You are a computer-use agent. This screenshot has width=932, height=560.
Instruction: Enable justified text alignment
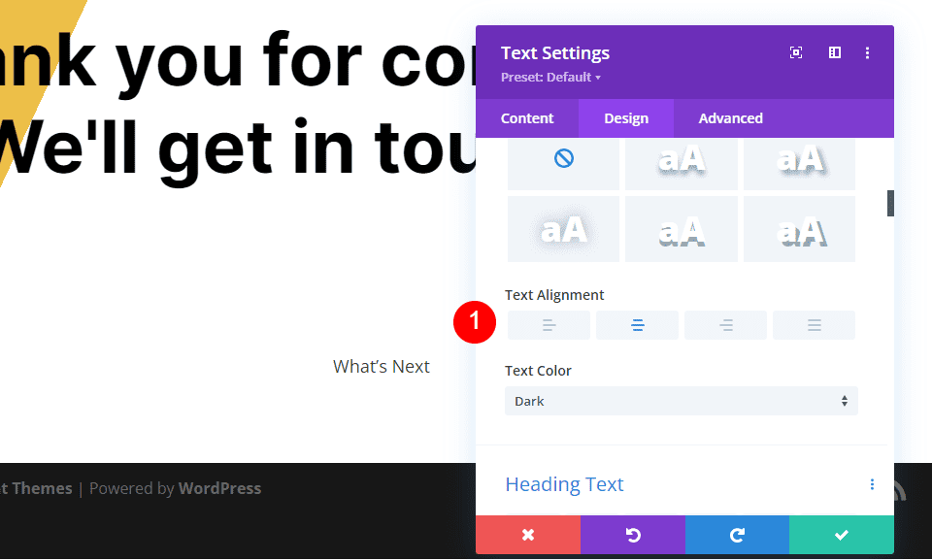point(814,324)
